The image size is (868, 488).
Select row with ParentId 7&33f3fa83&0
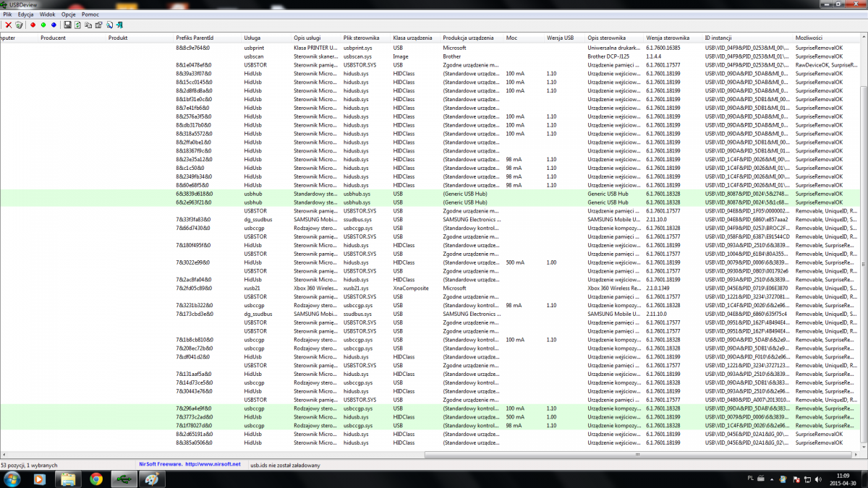(x=430, y=219)
